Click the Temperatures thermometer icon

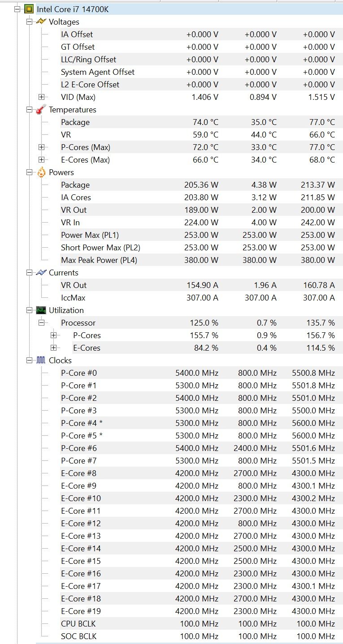41,109
